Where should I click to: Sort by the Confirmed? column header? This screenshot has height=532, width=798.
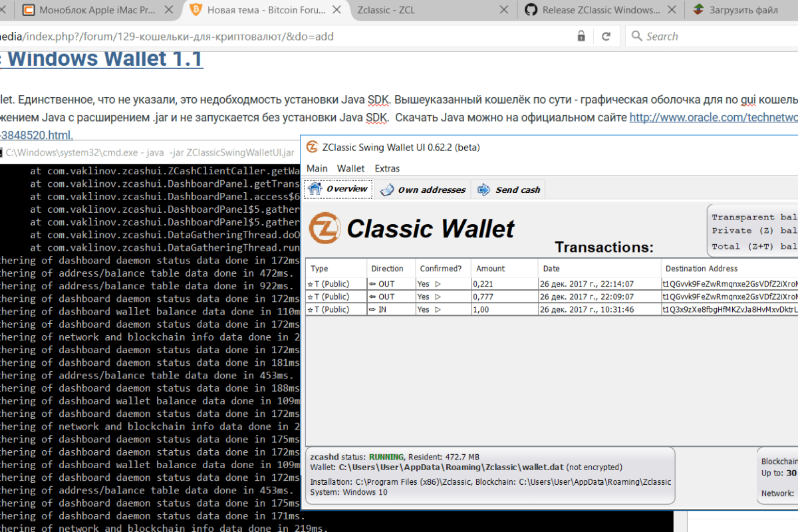pyautogui.click(x=442, y=269)
